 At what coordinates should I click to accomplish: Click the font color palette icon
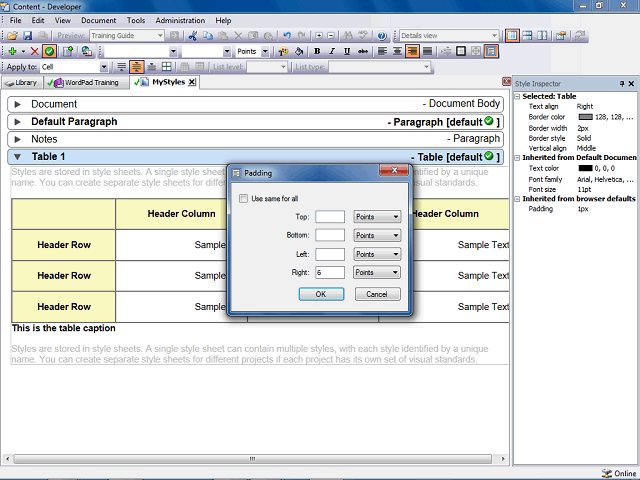[283, 51]
